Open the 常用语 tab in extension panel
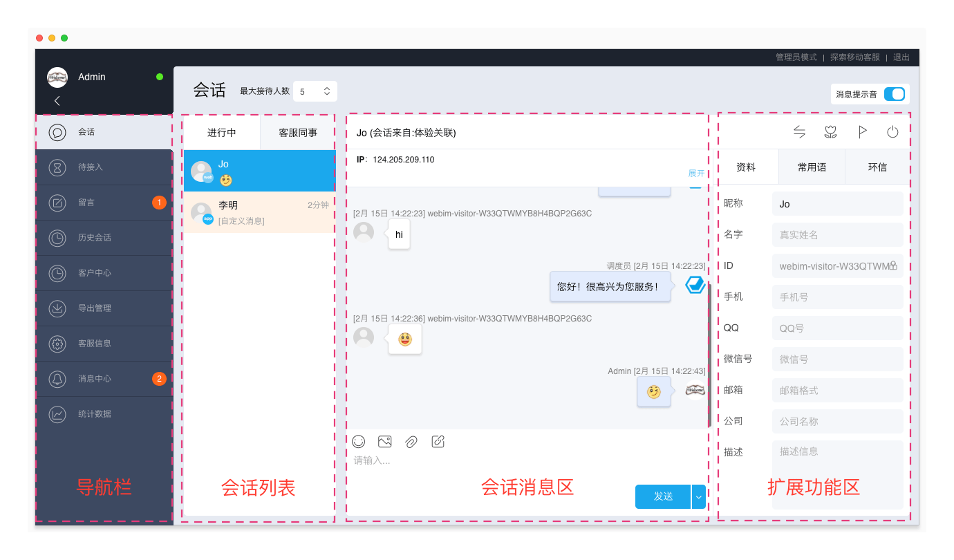This screenshot has width=954, height=560. [x=812, y=167]
